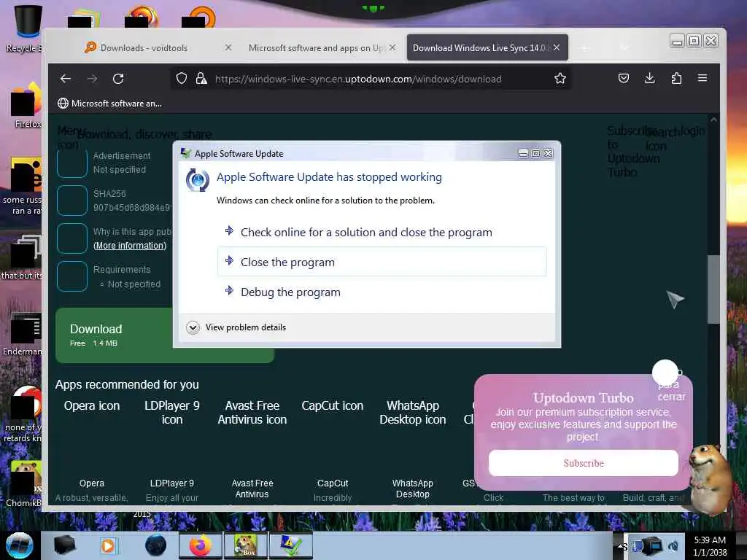
Task: Open the black box taskbar icon
Action: [x=64, y=545]
